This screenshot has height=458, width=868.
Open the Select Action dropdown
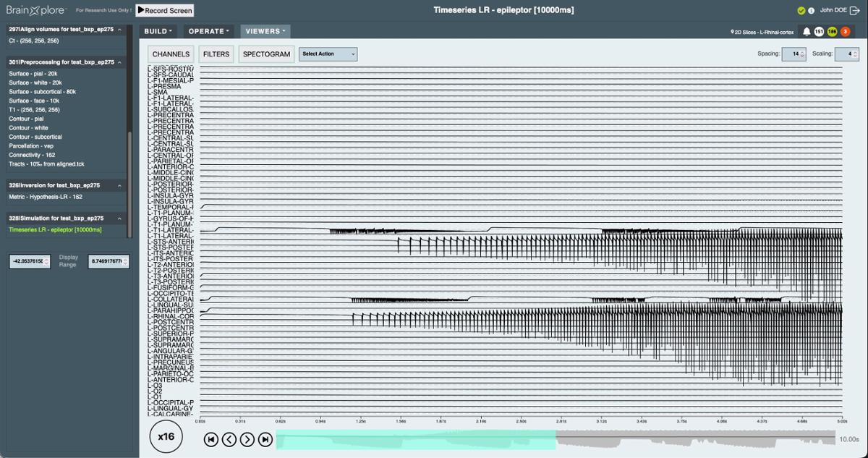(x=328, y=54)
